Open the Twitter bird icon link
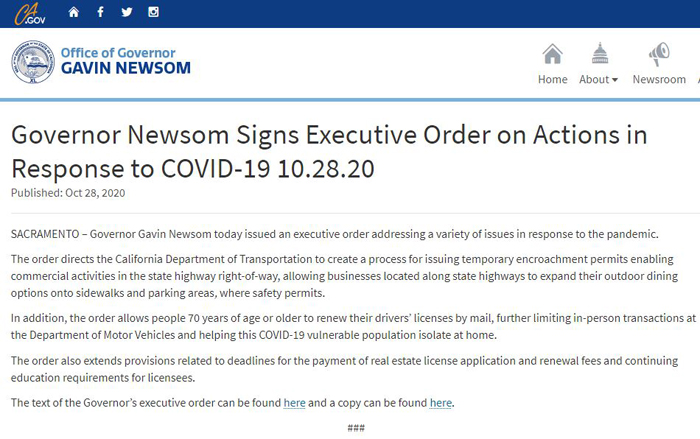This screenshot has width=700, height=439. click(127, 12)
